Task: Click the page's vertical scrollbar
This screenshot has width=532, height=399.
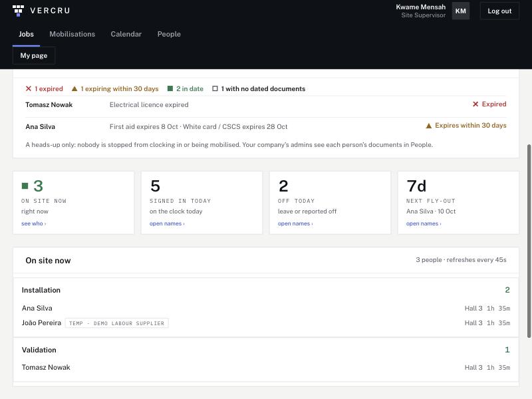Action: (529, 241)
